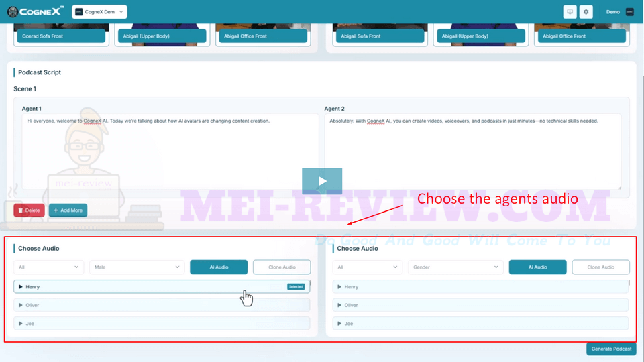
Task: Click into Agent 2 script text area
Action: pyautogui.click(x=473, y=152)
